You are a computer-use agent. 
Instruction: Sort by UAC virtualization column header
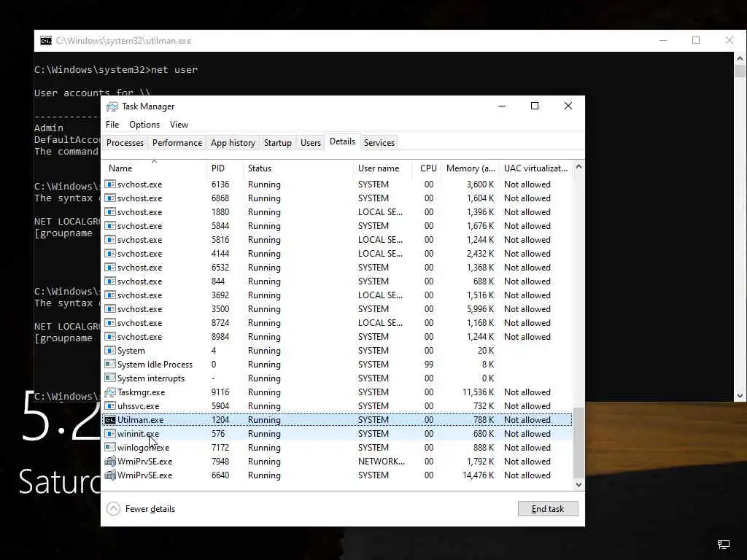pos(535,168)
